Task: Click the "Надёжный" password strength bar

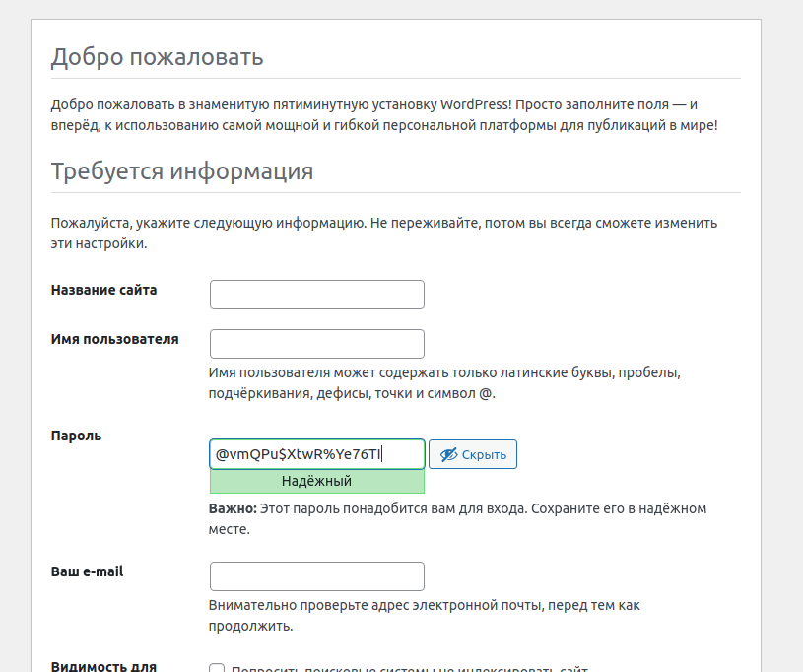Action: [x=316, y=481]
